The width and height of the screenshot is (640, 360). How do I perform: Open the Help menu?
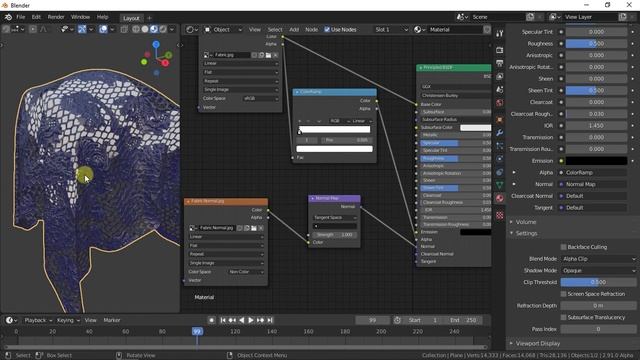(x=102, y=17)
